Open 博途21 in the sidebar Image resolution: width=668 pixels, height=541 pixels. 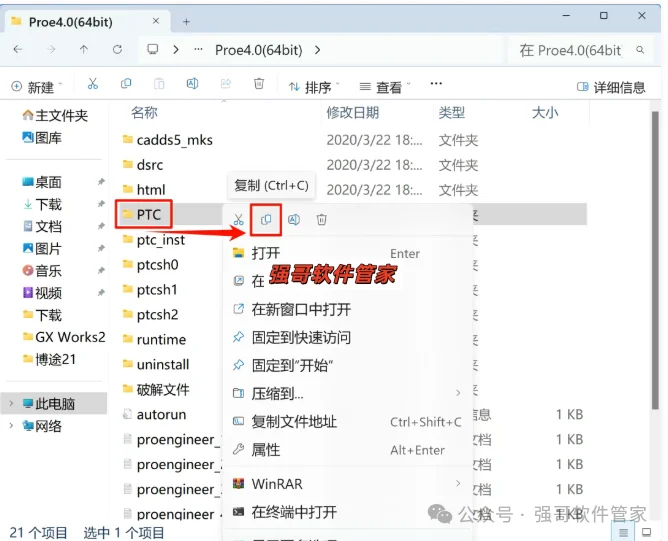(49, 359)
